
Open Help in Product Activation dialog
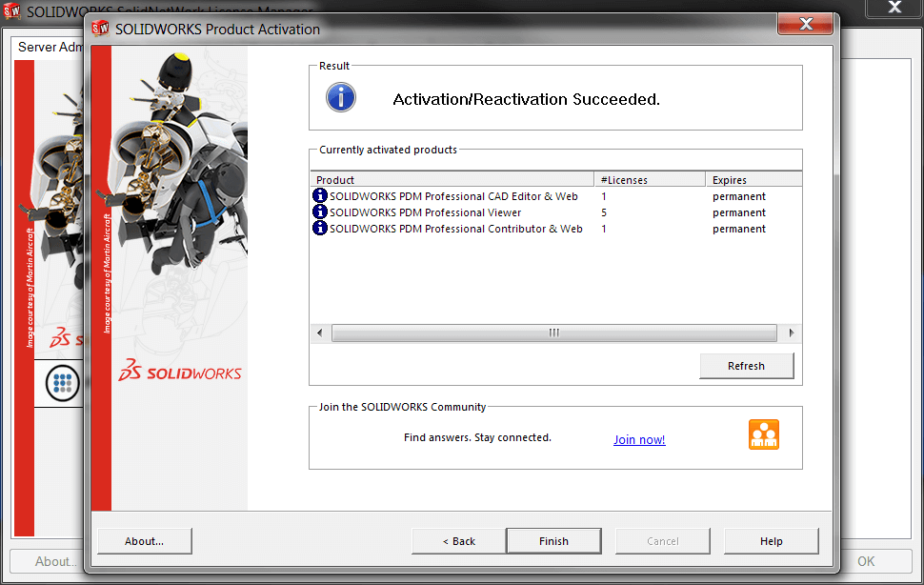tap(771, 541)
